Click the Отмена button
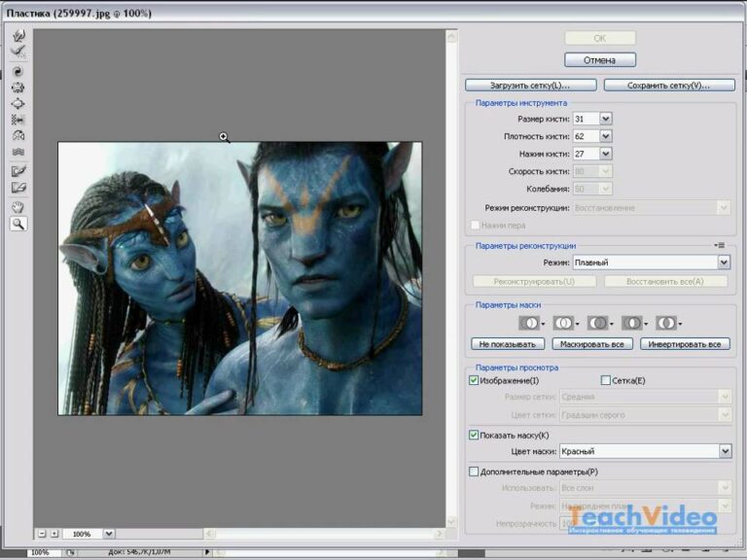Image resolution: width=747 pixels, height=560 pixels. coord(600,60)
